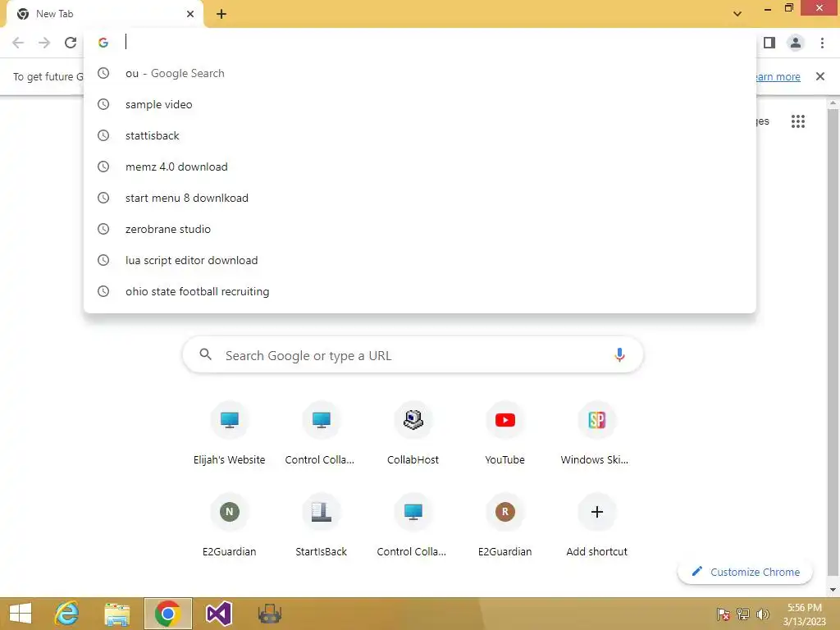Click the magnifier icon in the search box
The width and height of the screenshot is (840, 630).
coord(205,354)
